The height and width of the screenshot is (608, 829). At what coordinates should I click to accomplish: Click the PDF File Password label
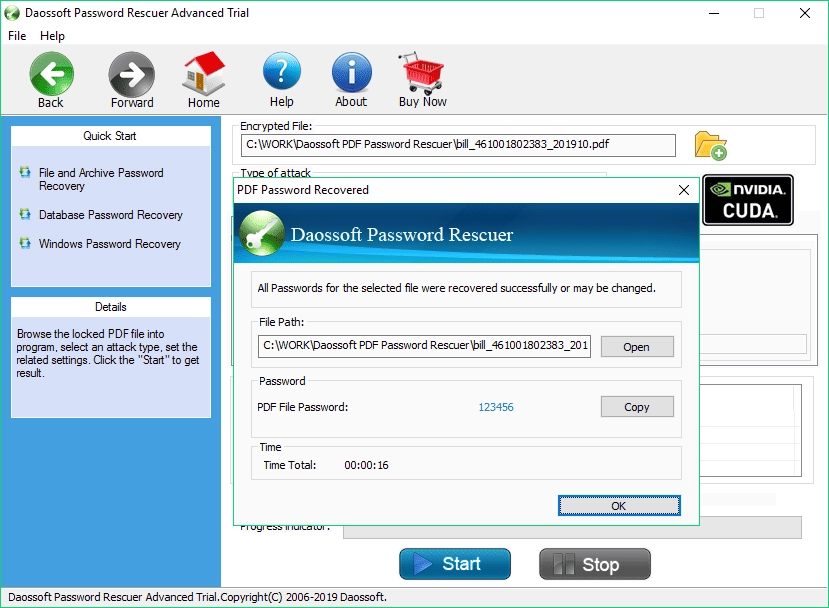(x=302, y=407)
